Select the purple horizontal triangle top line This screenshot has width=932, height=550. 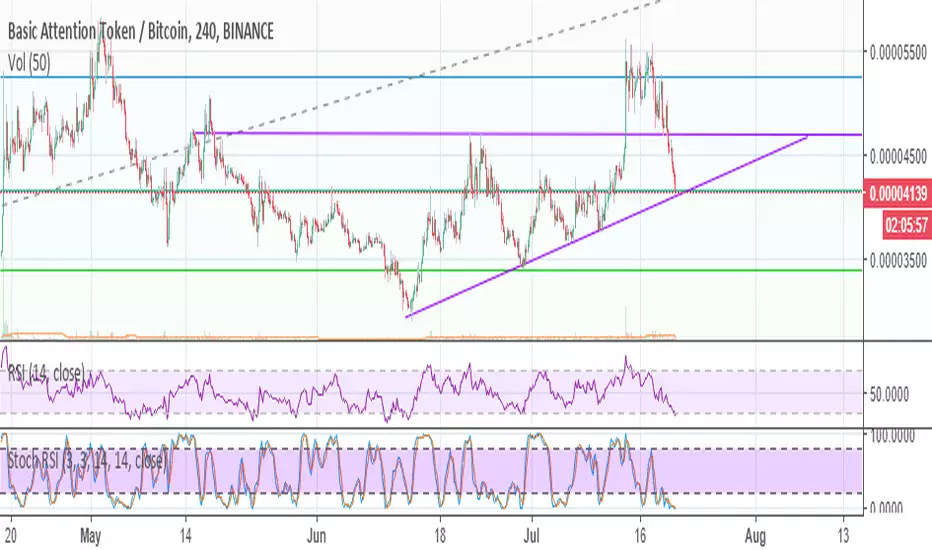[528, 134]
